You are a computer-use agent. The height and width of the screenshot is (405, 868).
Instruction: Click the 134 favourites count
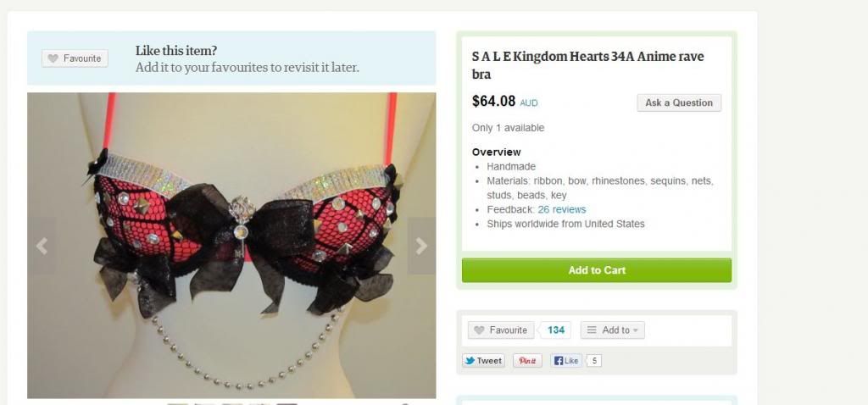click(556, 330)
